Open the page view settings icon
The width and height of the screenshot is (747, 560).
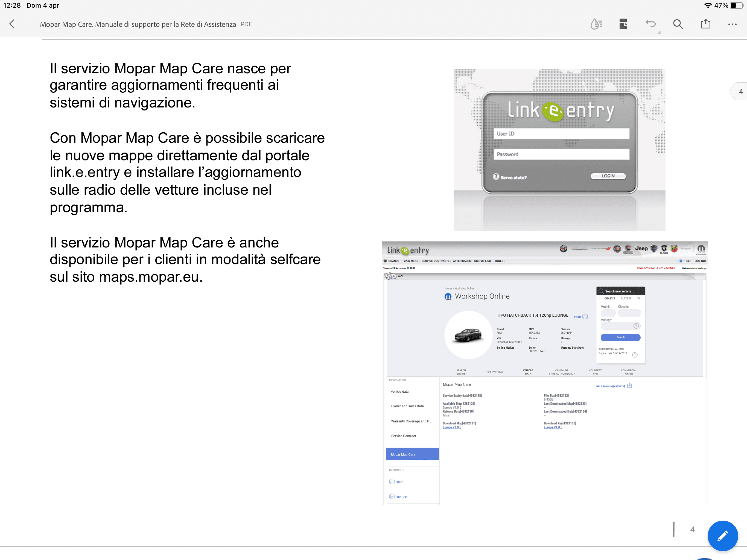pos(623,24)
